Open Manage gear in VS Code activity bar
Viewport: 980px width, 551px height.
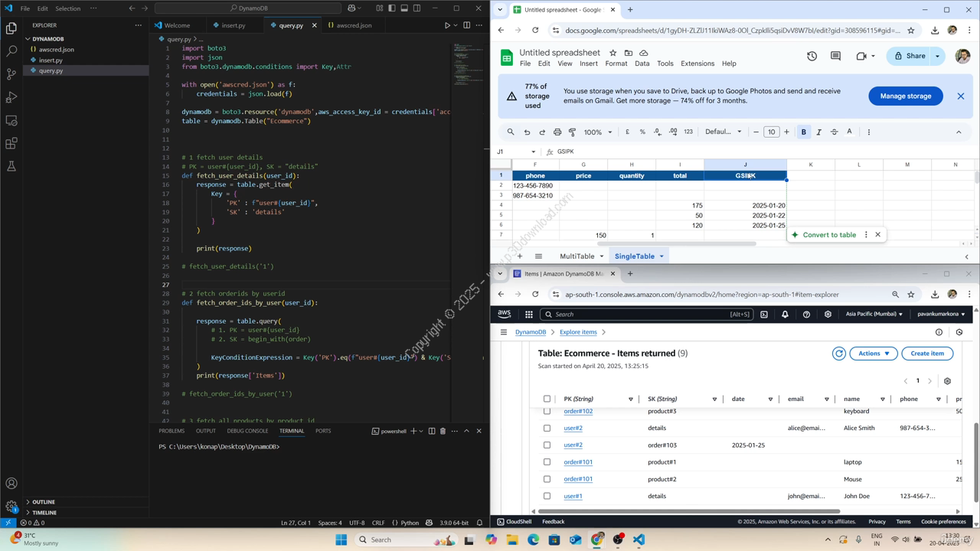point(11,506)
